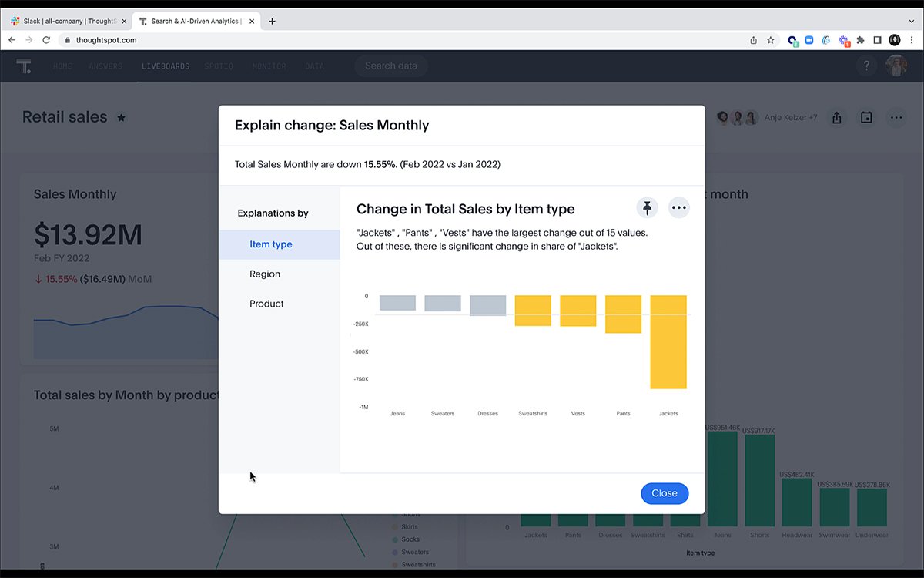The image size is (924, 578).
Task: Reload the page in the browser
Action: pyautogui.click(x=45, y=39)
